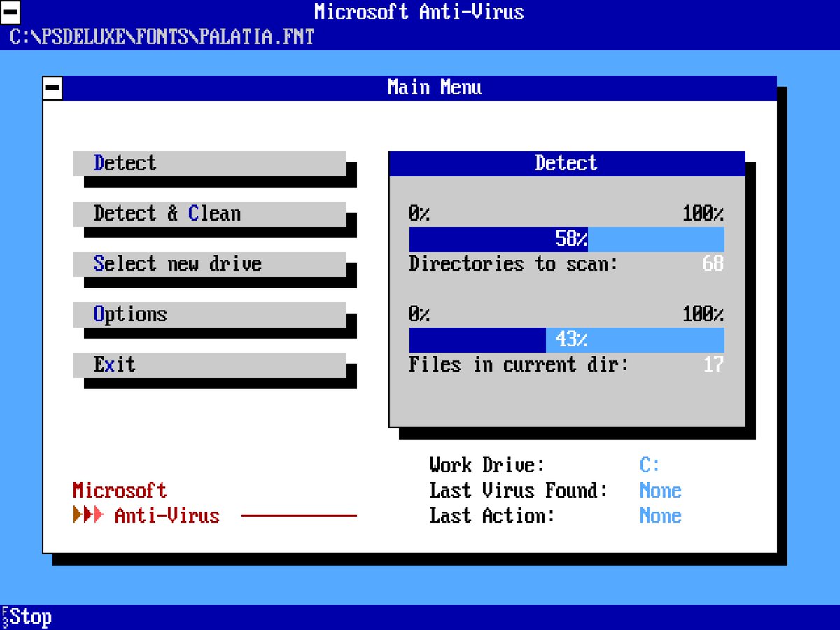Click the Detect panel title bar

[567, 163]
